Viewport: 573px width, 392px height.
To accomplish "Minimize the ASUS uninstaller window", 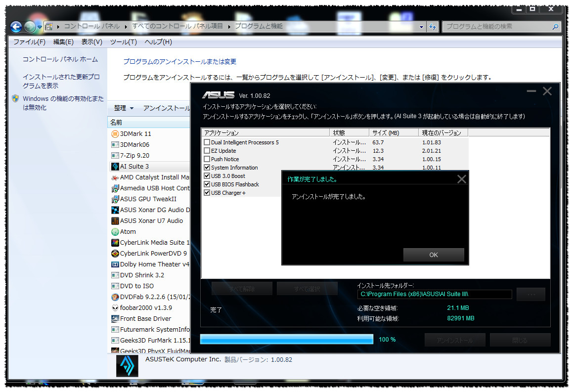I will [x=531, y=91].
